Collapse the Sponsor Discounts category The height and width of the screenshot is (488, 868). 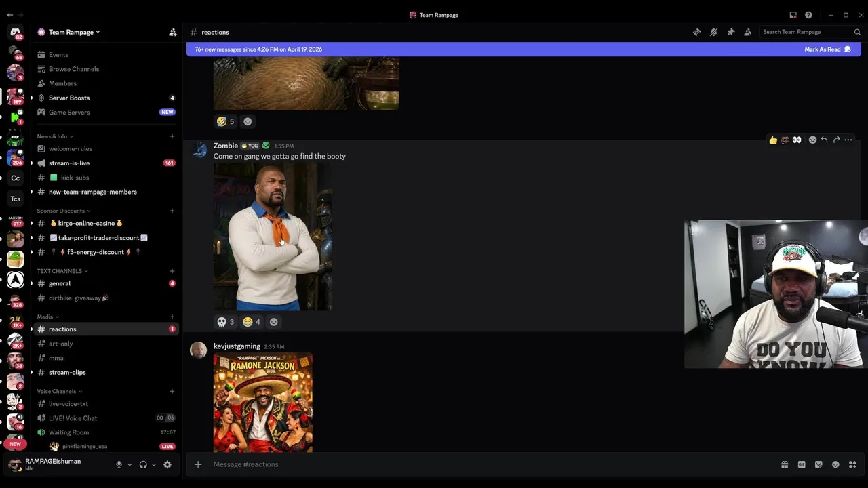pyautogui.click(x=64, y=211)
